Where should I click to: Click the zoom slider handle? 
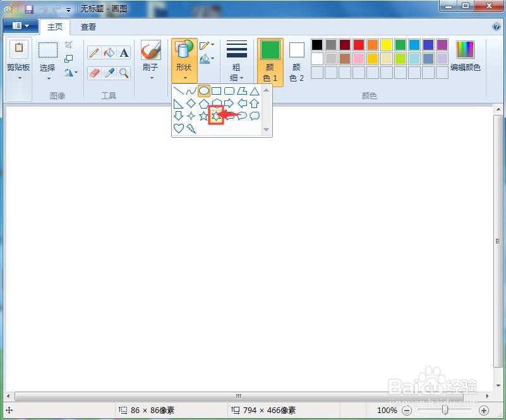point(445,410)
